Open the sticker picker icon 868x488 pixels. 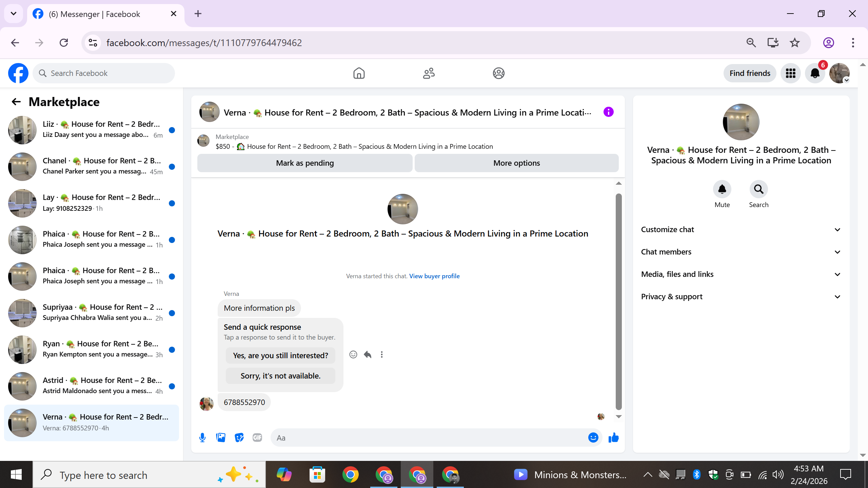point(239,438)
